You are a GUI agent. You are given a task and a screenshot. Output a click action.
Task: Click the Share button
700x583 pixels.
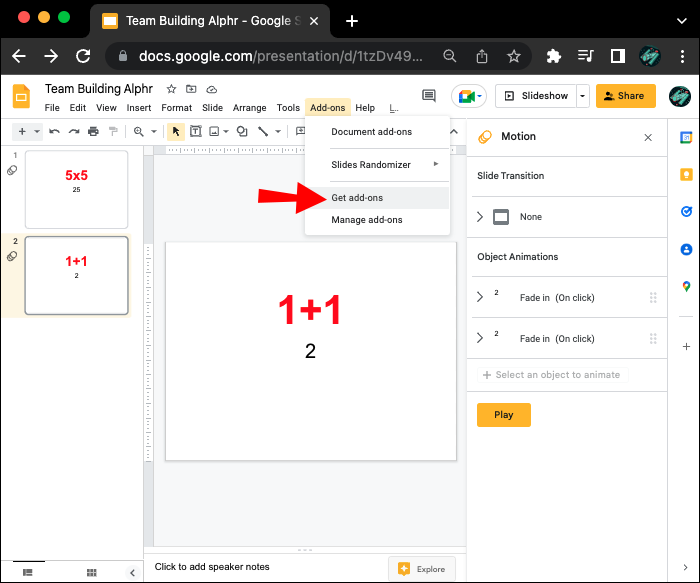click(625, 96)
